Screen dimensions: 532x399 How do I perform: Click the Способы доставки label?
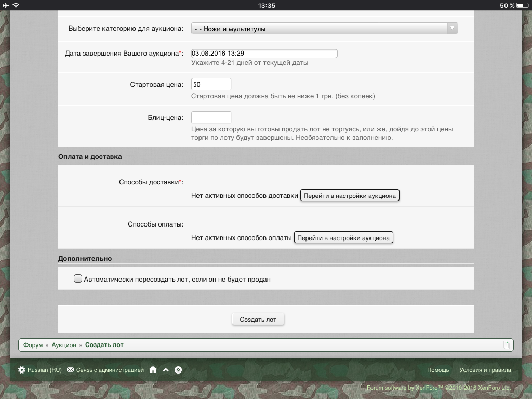tap(151, 182)
